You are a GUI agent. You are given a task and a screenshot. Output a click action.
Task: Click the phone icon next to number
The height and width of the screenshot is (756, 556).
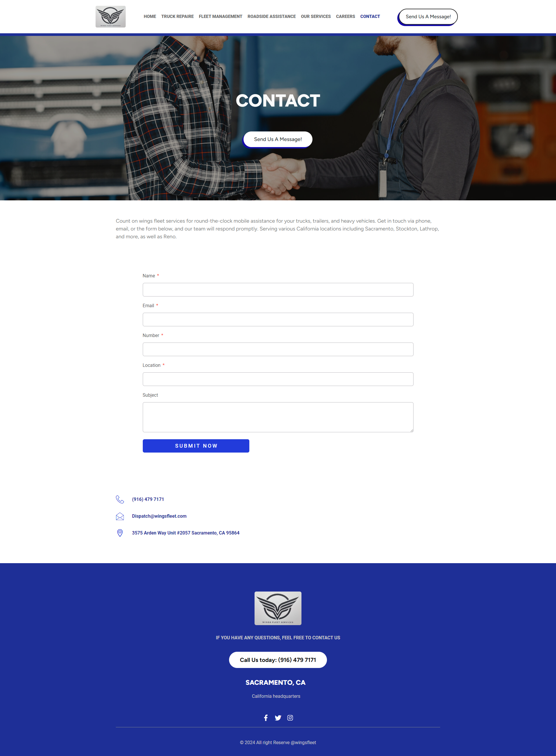(120, 499)
